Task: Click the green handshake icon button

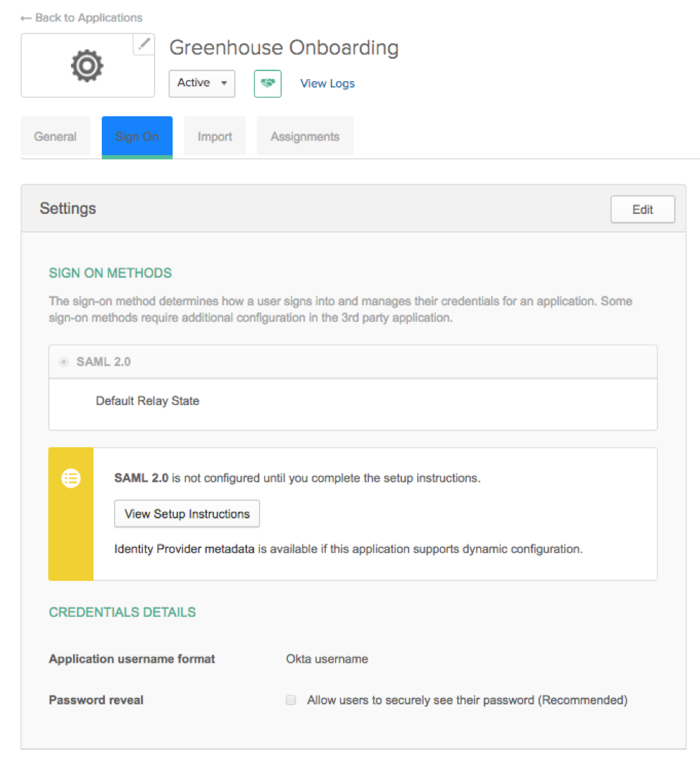Action: (x=267, y=83)
